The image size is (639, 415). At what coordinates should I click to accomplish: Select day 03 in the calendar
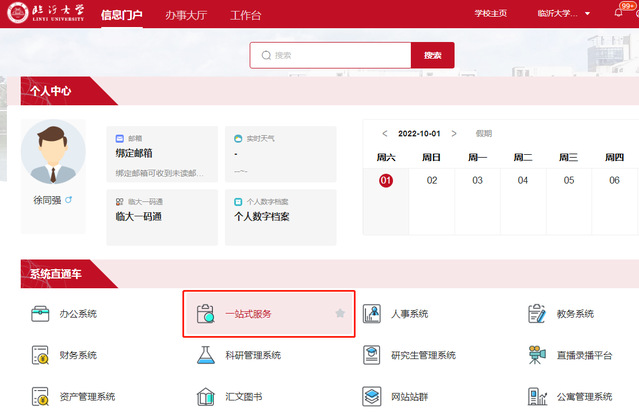[477, 181]
